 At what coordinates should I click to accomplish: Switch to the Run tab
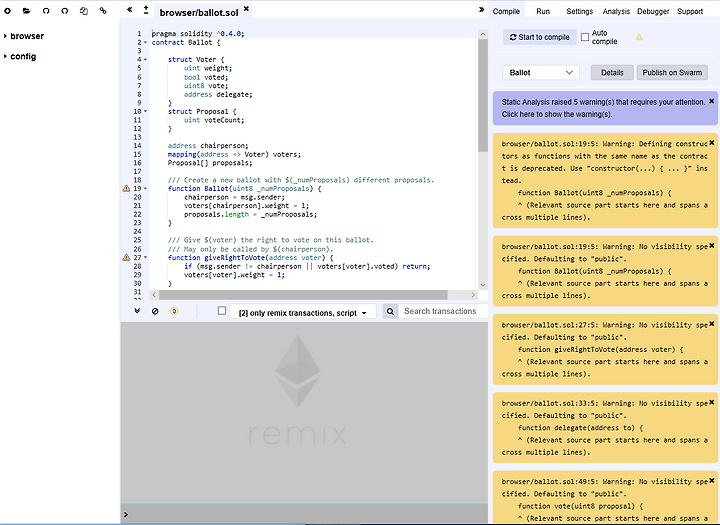click(543, 11)
